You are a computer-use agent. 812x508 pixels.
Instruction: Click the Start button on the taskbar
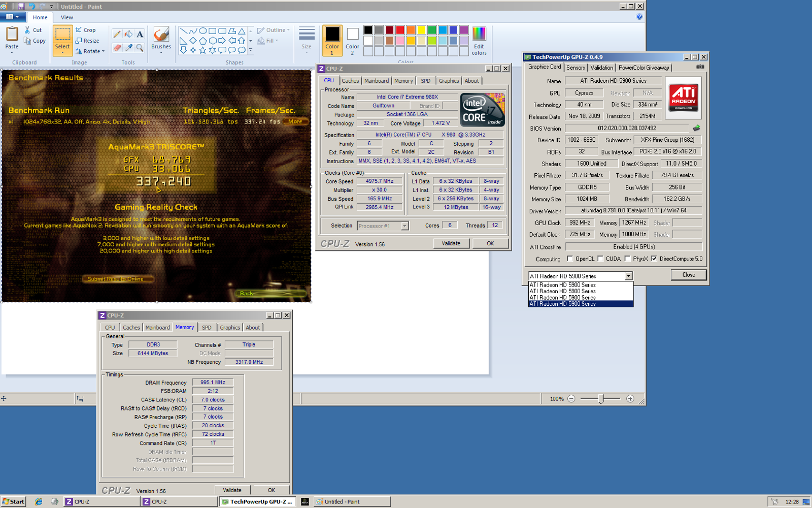13,501
